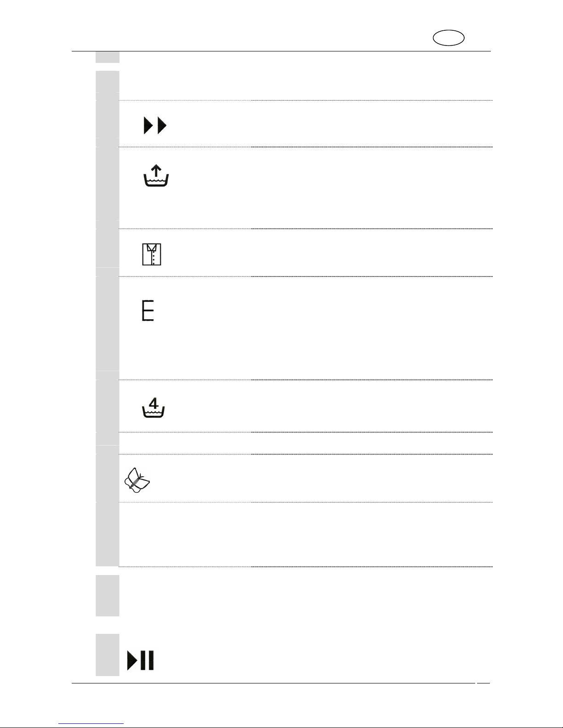Select the butterfly icon
The width and height of the screenshot is (563, 728).
click(x=137, y=480)
